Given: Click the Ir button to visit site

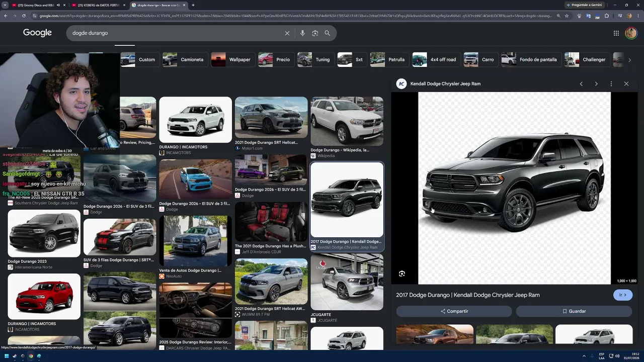Looking at the screenshot, I should tap(623, 295).
